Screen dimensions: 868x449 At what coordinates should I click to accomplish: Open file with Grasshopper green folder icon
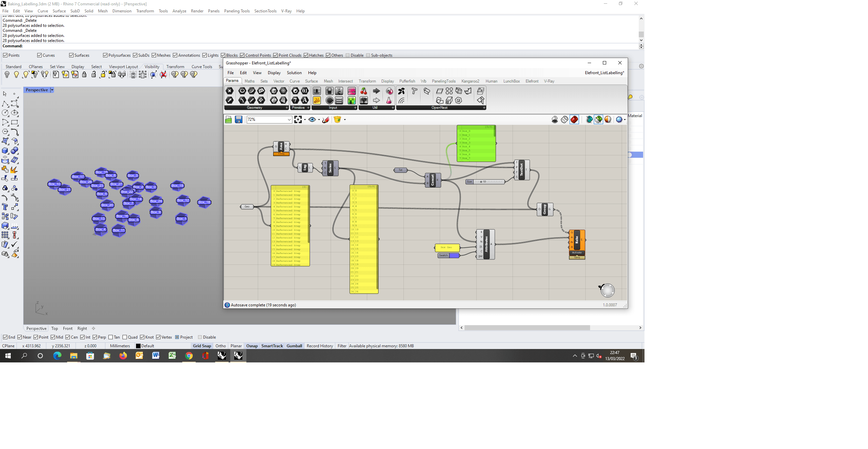click(x=229, y=119)
